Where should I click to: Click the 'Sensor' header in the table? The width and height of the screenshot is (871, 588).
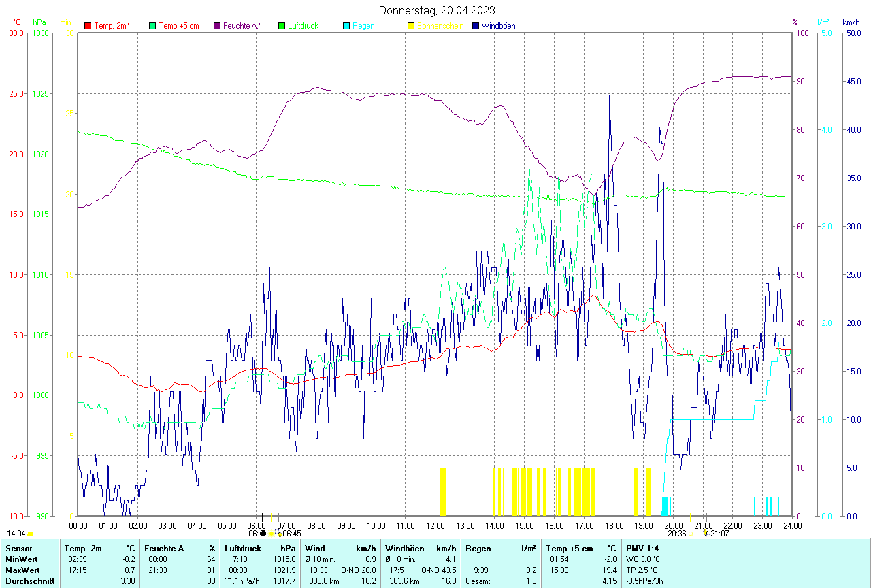(18, 548)
